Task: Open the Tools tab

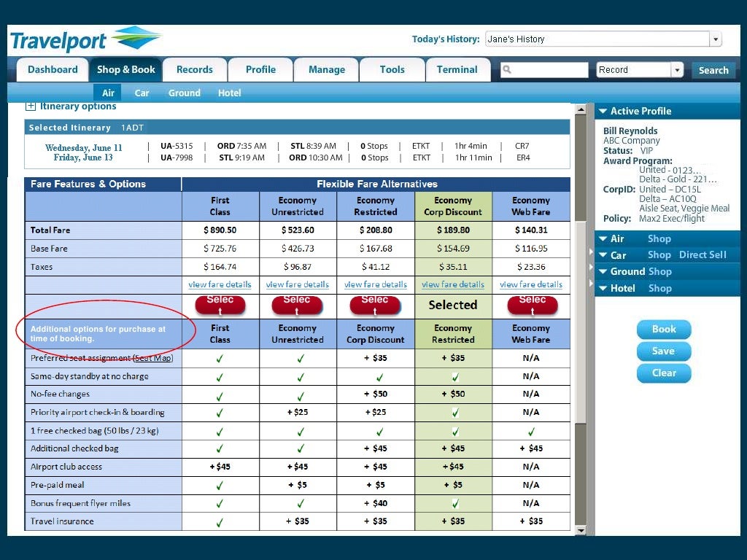Action: coord(392,69)
